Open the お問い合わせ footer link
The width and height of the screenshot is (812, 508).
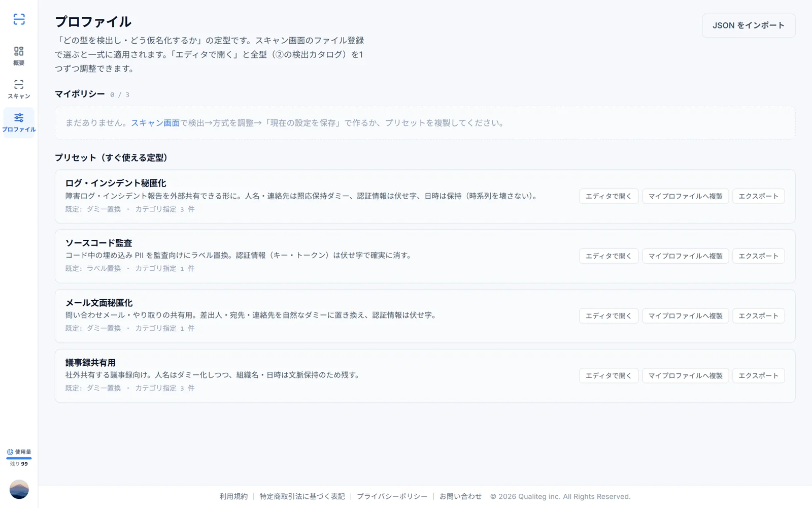click(460, 496)
